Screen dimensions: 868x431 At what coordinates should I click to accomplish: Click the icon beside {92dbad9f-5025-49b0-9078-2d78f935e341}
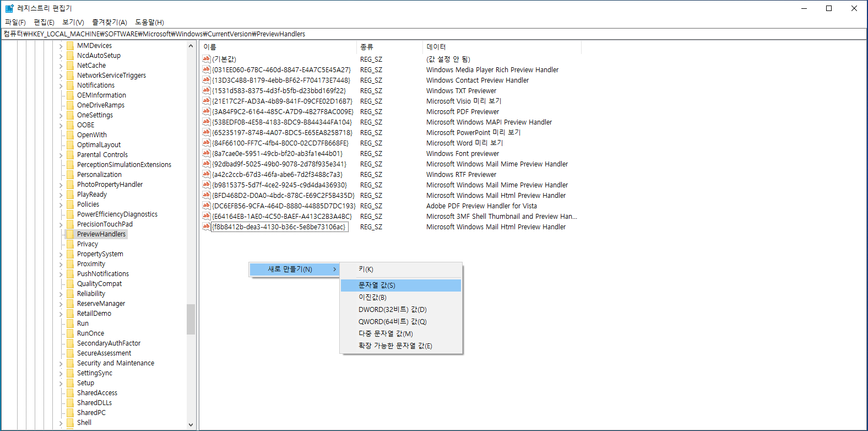(207, 164)
